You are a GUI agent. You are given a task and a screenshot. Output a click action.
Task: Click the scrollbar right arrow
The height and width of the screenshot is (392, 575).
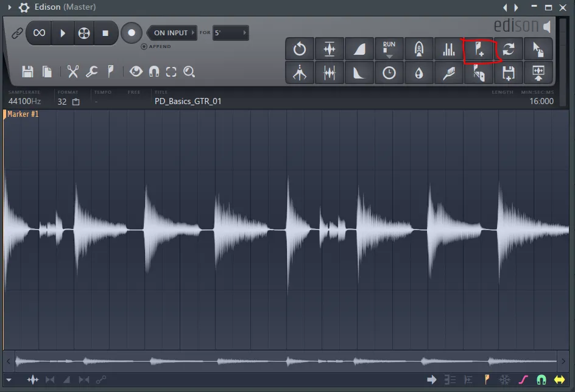pyautogui.click(x=563, y=361)
